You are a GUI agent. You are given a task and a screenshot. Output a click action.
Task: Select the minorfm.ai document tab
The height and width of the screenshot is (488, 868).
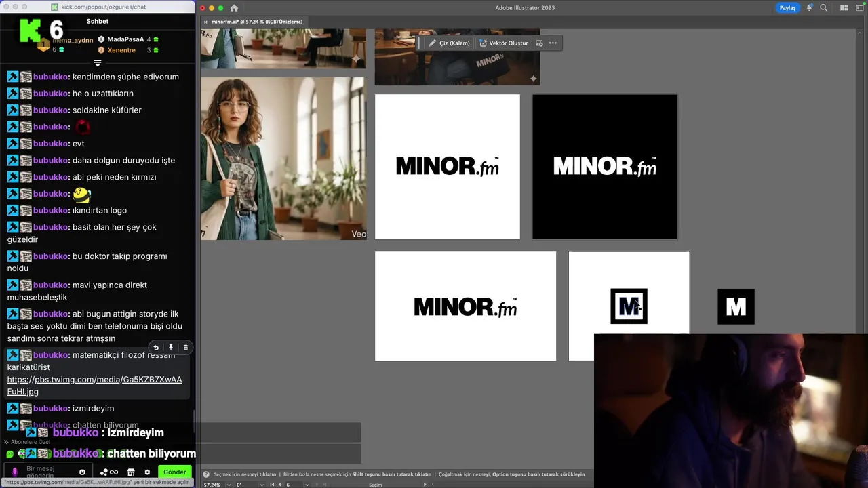256,22
